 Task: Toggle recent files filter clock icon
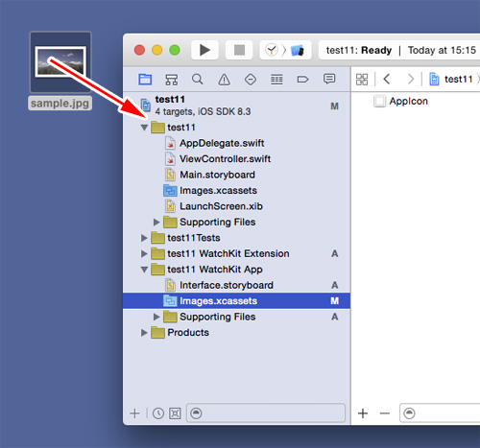pyautogui.click(x=158, y=413)
